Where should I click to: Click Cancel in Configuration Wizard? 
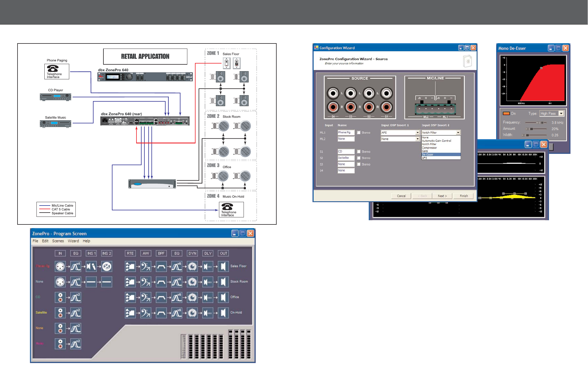click(x=401, y=196)
